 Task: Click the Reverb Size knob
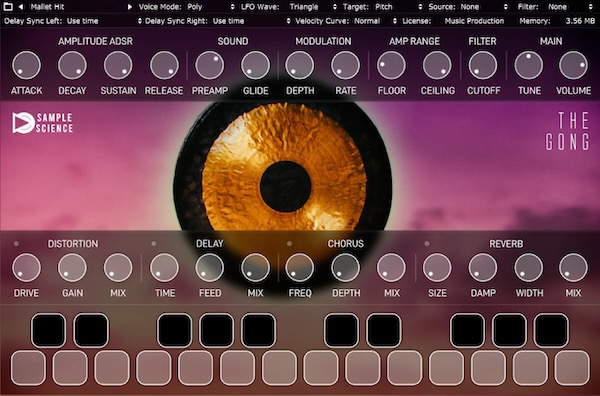(437, 268)
